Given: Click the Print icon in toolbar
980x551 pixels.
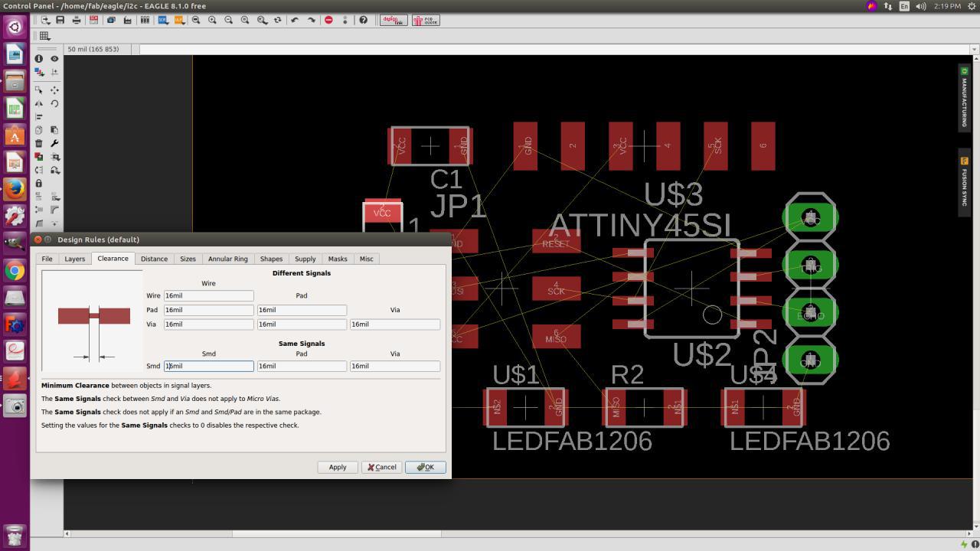Looking at the screenshot, I should pos(77,20).
